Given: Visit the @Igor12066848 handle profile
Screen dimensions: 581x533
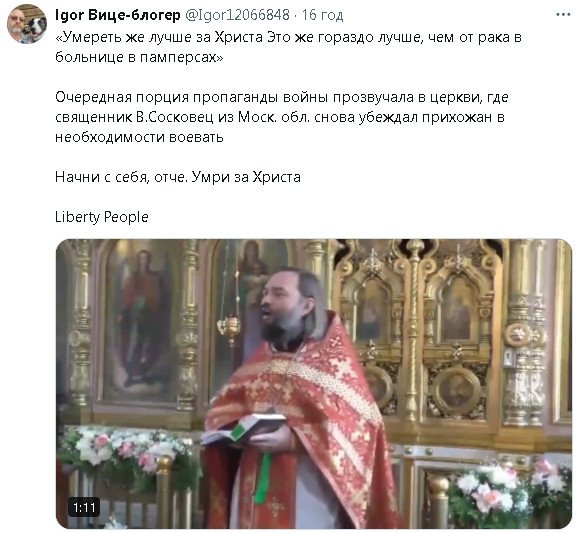Looking at the screenshot, I should (x=237, y=15).
